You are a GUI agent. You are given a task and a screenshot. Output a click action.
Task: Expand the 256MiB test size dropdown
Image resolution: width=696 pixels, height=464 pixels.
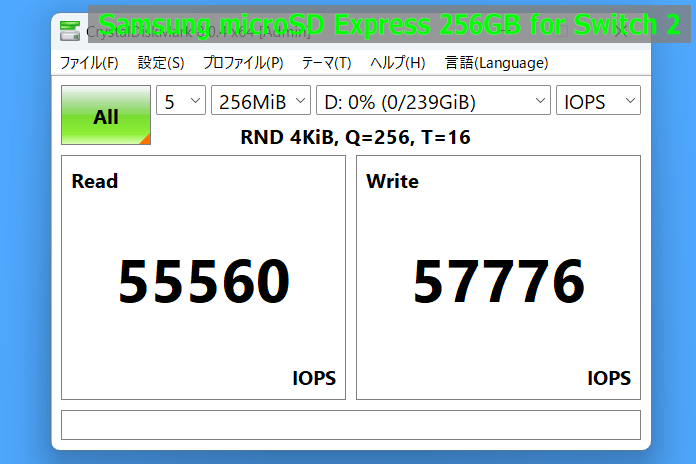[x=261, y=102]
